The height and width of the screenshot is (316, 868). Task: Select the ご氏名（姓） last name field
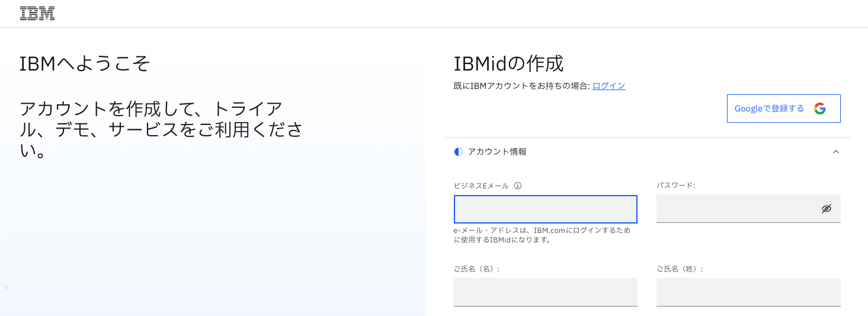coord(748,292)
